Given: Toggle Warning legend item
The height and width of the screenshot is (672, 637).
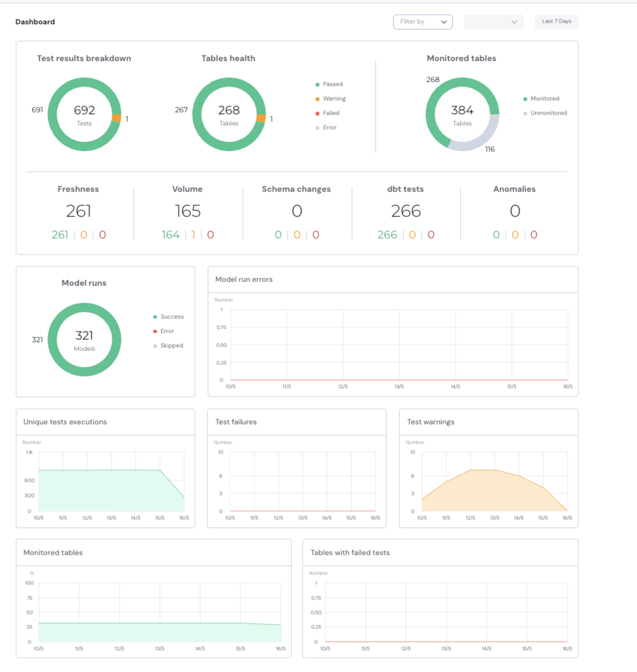Looking at the screenshot, I should (x=334, y=98).
